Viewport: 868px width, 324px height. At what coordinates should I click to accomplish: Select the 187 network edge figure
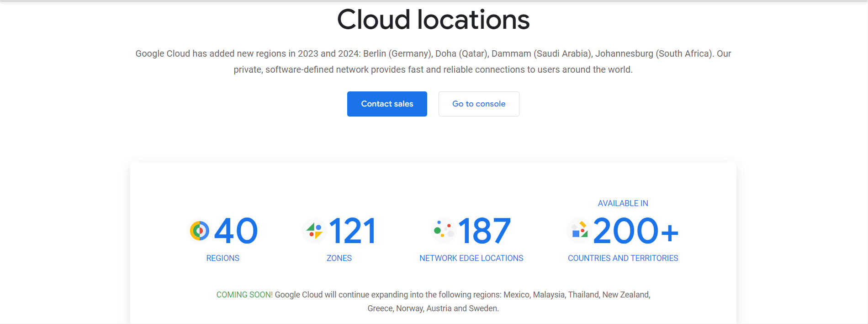click(x=484, y=231)
